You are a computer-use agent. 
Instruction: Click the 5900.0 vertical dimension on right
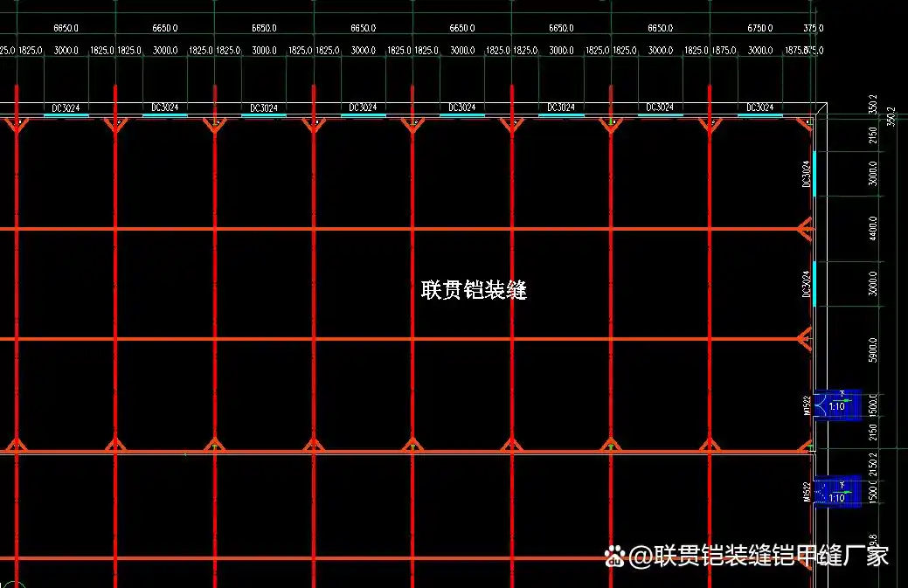(872, 349)
